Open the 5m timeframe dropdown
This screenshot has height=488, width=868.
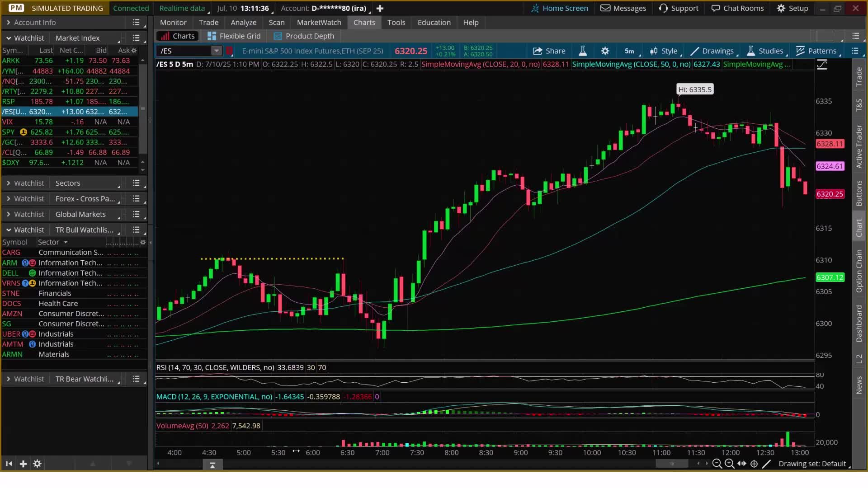pos(630,51)
